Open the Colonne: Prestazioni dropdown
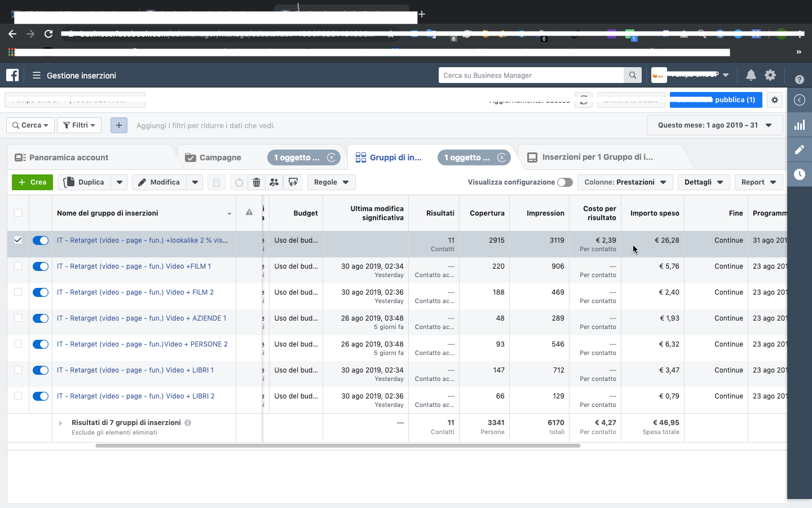The height and width of the screenshot is (508, 812). pyautogui.click(x=625, y=182)
